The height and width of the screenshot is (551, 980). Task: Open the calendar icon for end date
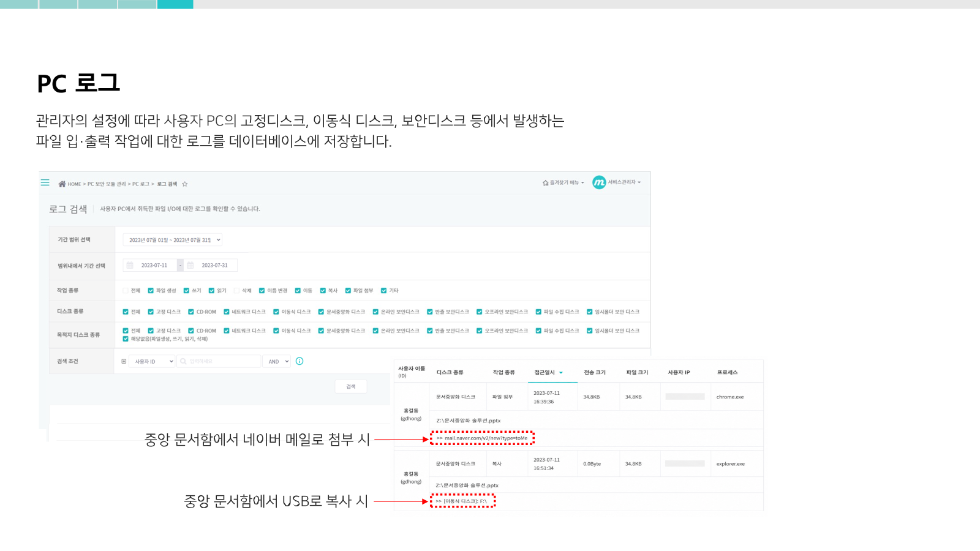[190, 265]
